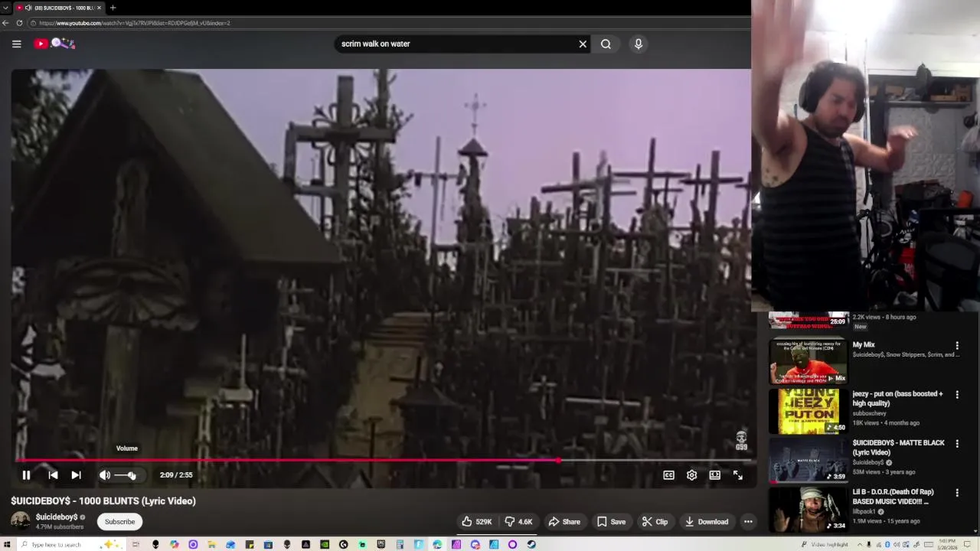Show hidden system tray icons
Screen dimensions: 980x551
(x=859, y=544)
